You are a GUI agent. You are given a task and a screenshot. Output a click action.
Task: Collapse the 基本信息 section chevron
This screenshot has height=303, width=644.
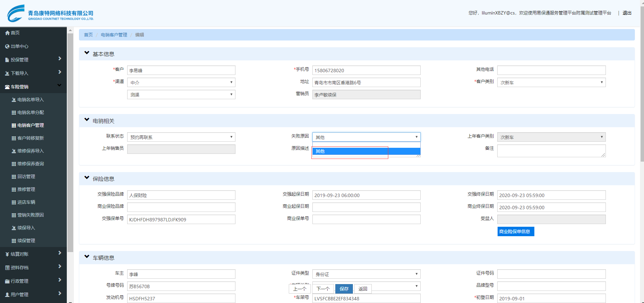click(87, 53)
